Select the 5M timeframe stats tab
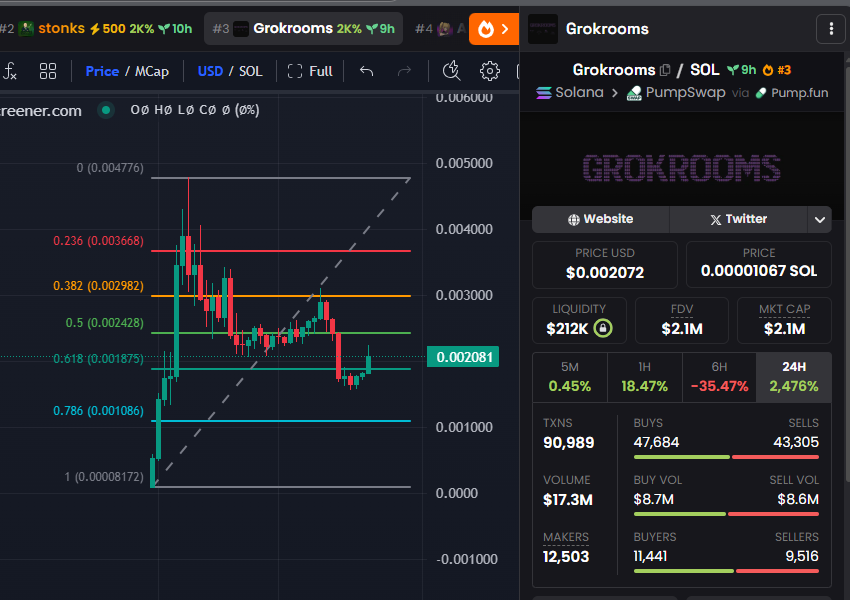This screenshot has height=600, width=850. [x=570, y=378]
